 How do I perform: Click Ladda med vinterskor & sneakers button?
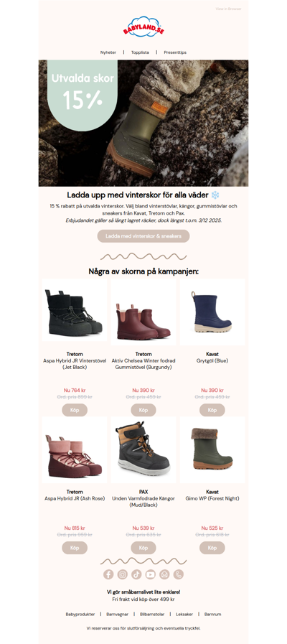pos(143,236)
